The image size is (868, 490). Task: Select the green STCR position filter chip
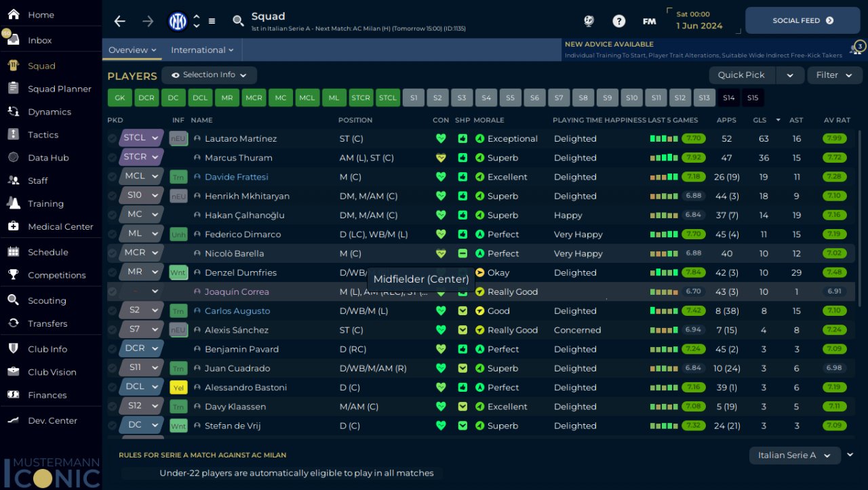361,98
